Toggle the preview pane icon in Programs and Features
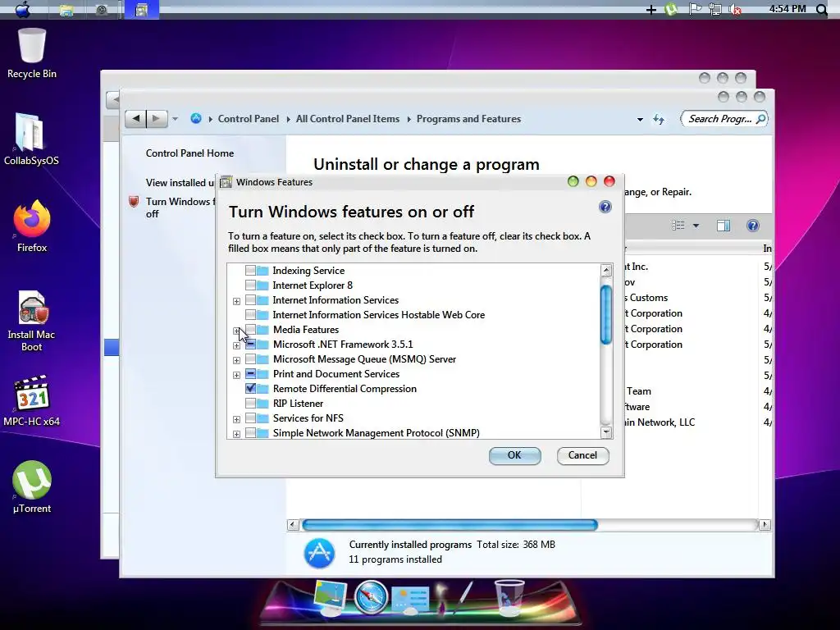 [724, 226]
